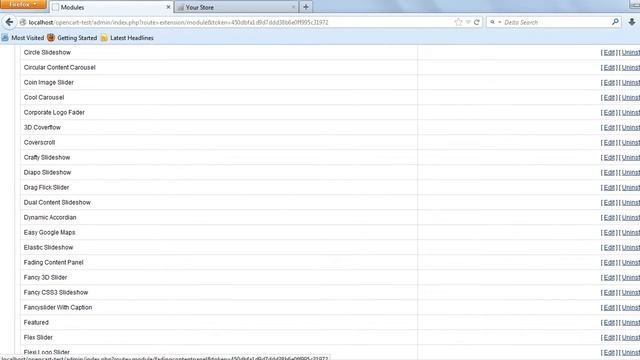Select the Coverscroll row text

coord(39,142)
